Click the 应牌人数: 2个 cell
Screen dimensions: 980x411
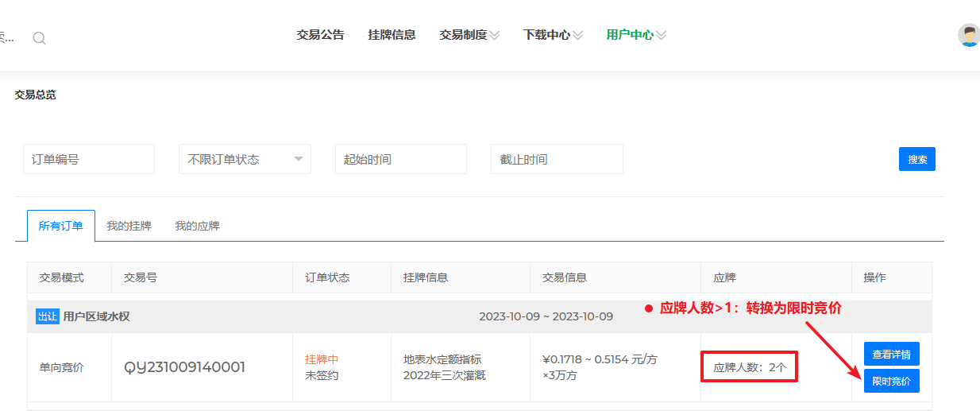click(749, 367)
